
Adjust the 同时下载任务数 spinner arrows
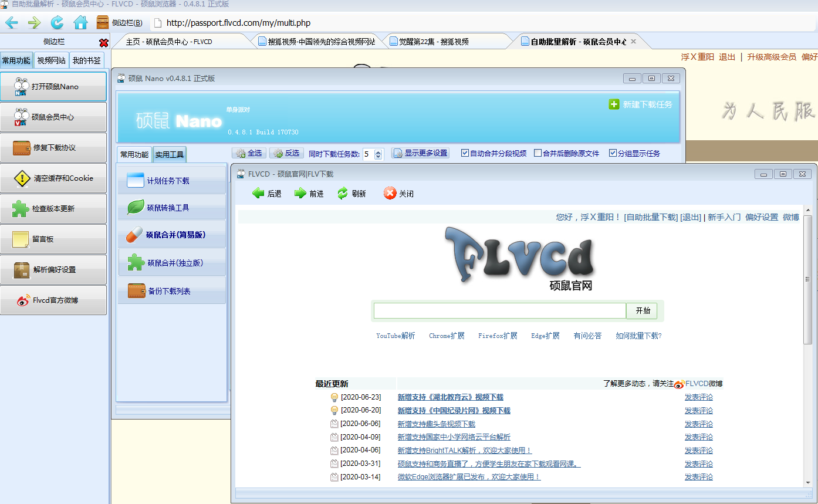pyautogui.click(x=378, y=154)
